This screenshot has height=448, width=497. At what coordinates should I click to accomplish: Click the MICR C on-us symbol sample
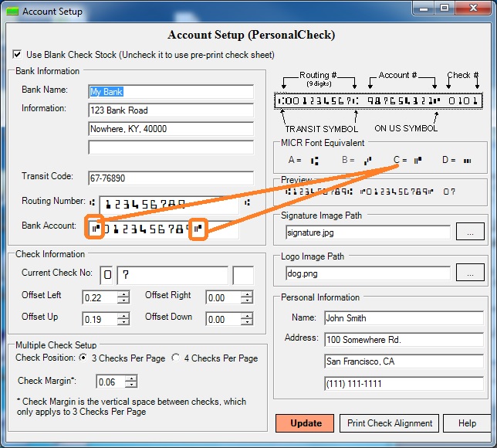[418, 160]
